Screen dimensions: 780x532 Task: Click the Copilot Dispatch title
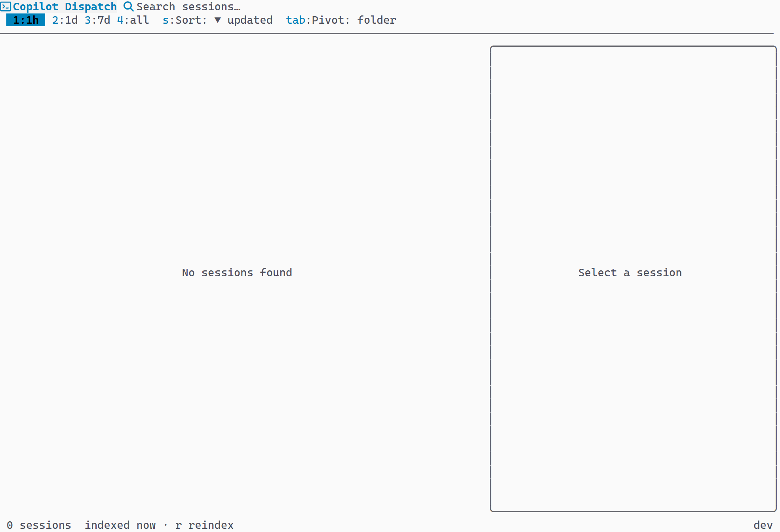pyautogui.click(x=65, y=7)
